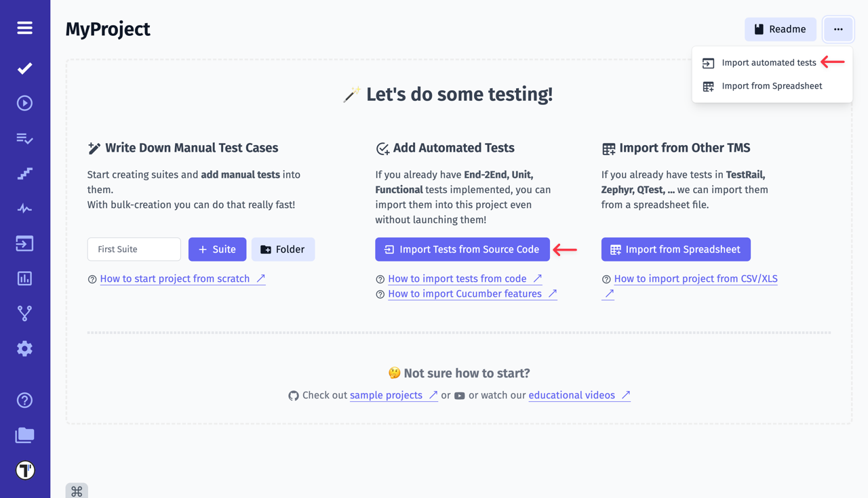This screenshot has height=498, width=868.
Task: Select Import automated tests menu entry
Action: pyautogui.click(x=770, y=62)
